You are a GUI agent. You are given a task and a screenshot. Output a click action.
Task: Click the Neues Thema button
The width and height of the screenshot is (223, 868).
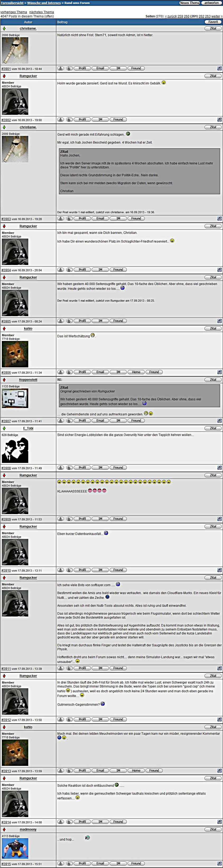[190, 3]
